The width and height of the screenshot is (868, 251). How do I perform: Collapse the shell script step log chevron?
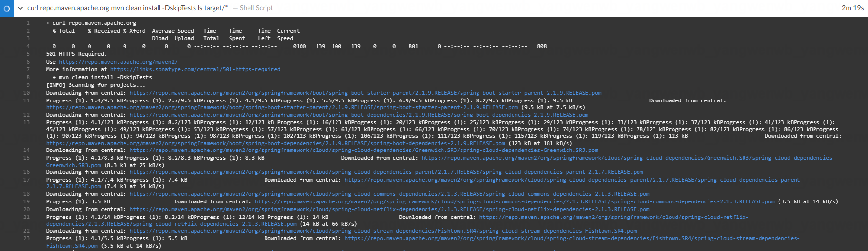pos(20,8)
